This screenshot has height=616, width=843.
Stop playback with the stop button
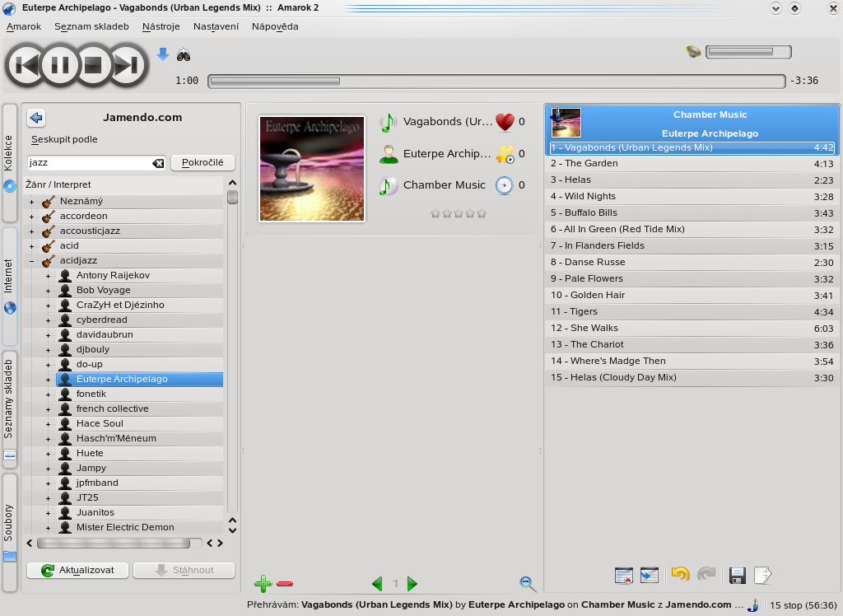click(93, 65)
